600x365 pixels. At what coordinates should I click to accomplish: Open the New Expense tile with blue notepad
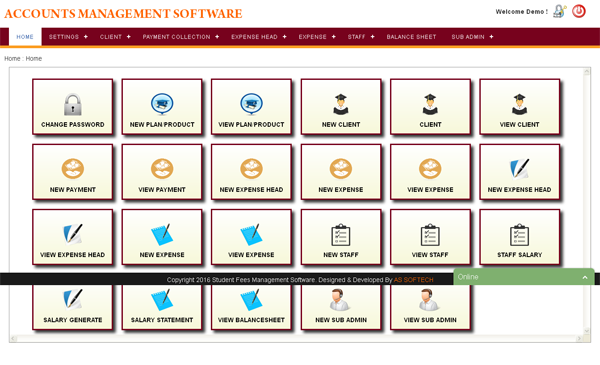[x=162, y=237]
